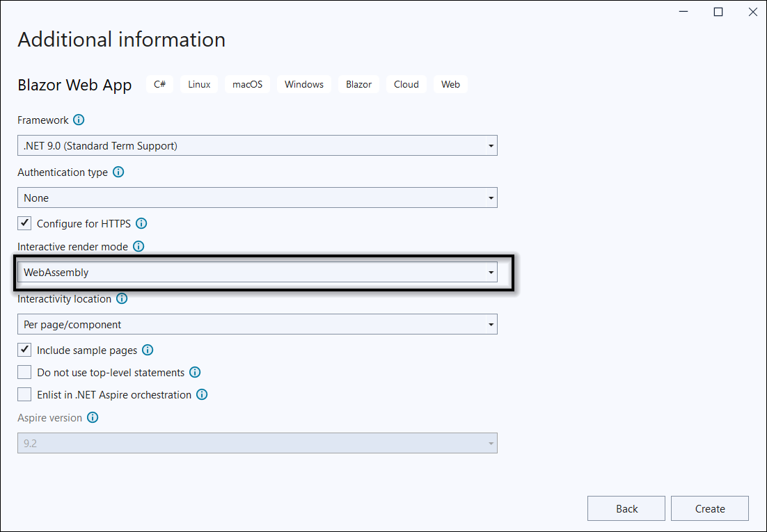Click the Linux tag
This screenshot has width=767, height=532.
point(199,84)
